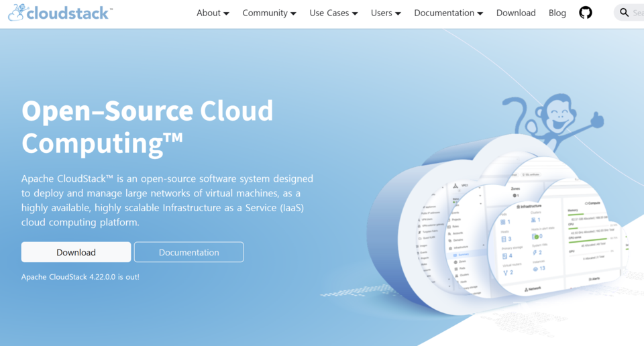Screen dimensions: 644x346
Task: Follow the CloudStack 4.22.0.0 release link
Action: [80, 276]
